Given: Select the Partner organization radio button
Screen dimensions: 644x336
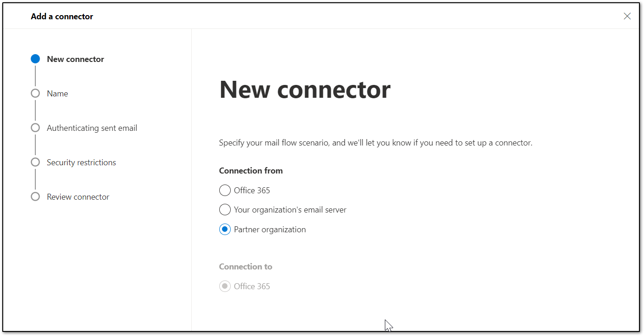Looking at the screenshot, I should pos(225,229).
